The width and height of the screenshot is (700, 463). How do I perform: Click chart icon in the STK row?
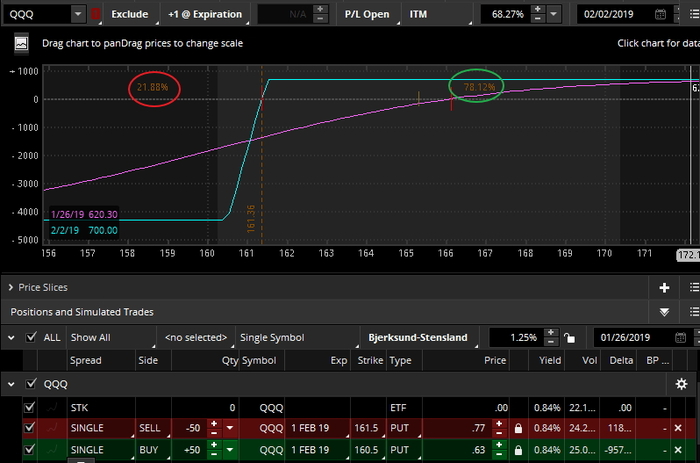52,408
